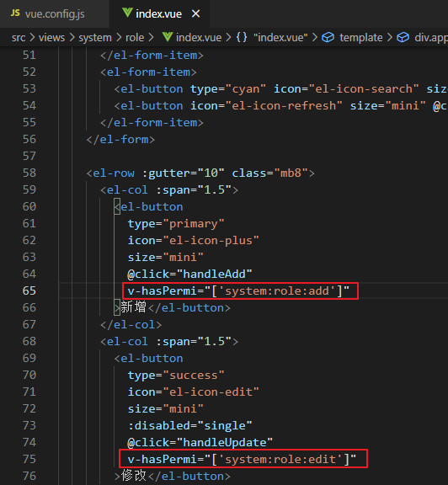Open the "index.vue" symbol breadcrumb

pos(280,38)
